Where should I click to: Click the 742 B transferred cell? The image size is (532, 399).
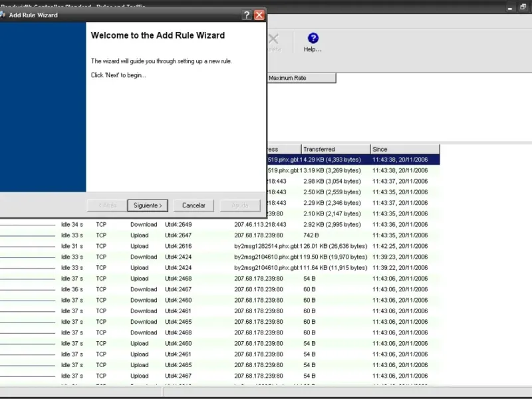(x=311, y=235)
